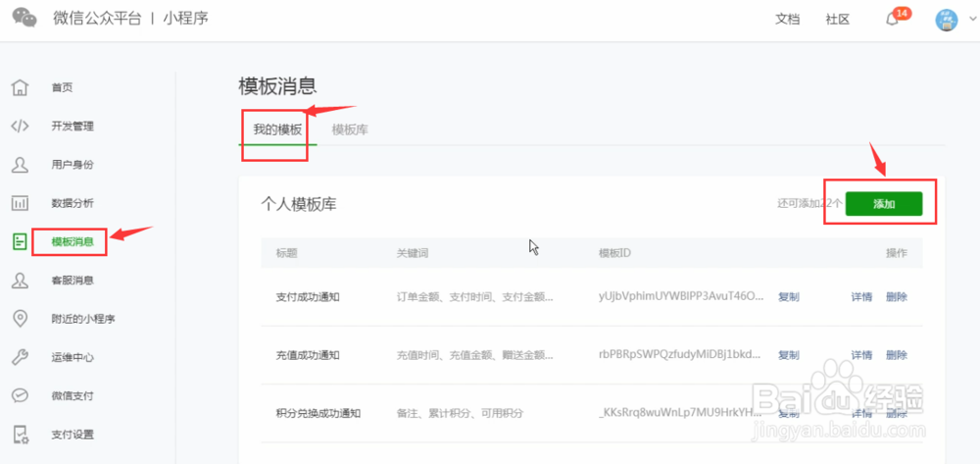Viewport: 980px width, 464px height.
Task: Open 微信支付 section
Action: [73, 396]
